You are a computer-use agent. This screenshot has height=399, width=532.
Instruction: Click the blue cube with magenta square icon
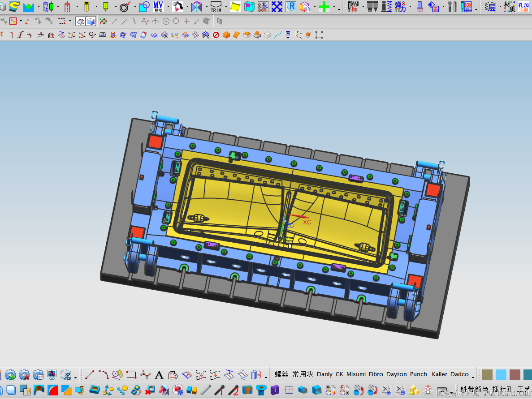pos(249,6)
